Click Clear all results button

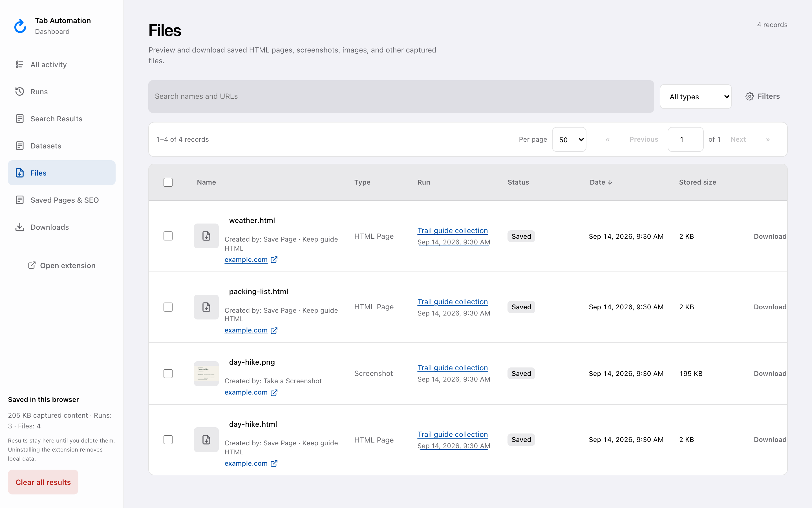[43, 482]
